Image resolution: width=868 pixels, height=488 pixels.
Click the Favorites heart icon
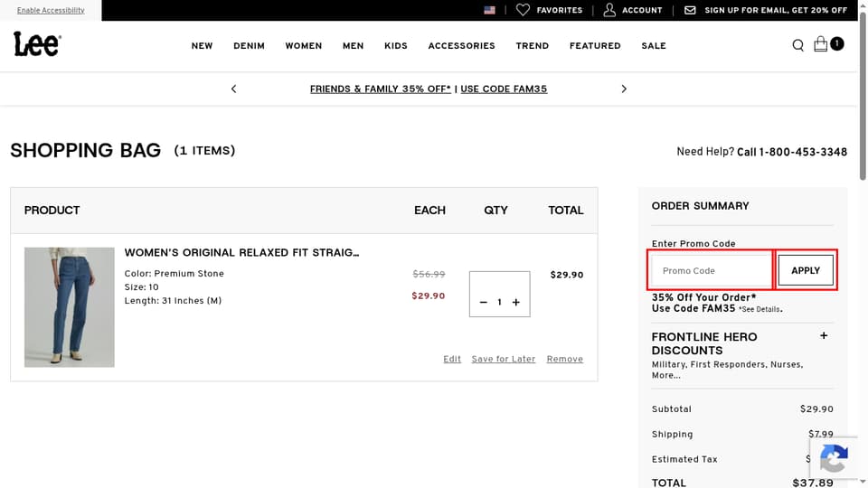coord(523,10)
